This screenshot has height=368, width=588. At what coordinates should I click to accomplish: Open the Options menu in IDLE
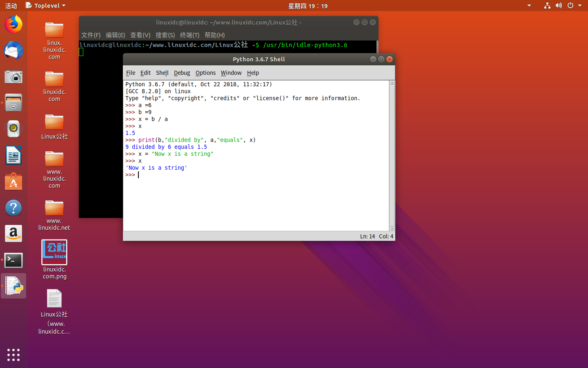point(205,73)
